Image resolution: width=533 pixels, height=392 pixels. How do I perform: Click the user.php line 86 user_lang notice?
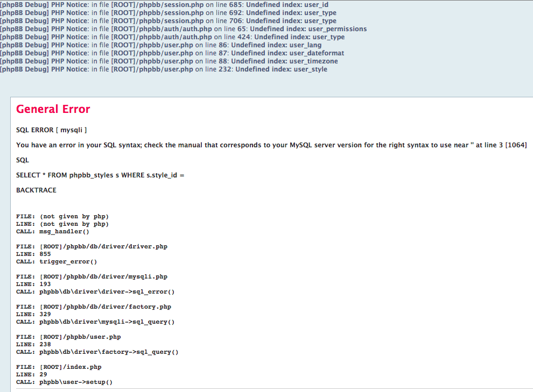pos(161,45)
